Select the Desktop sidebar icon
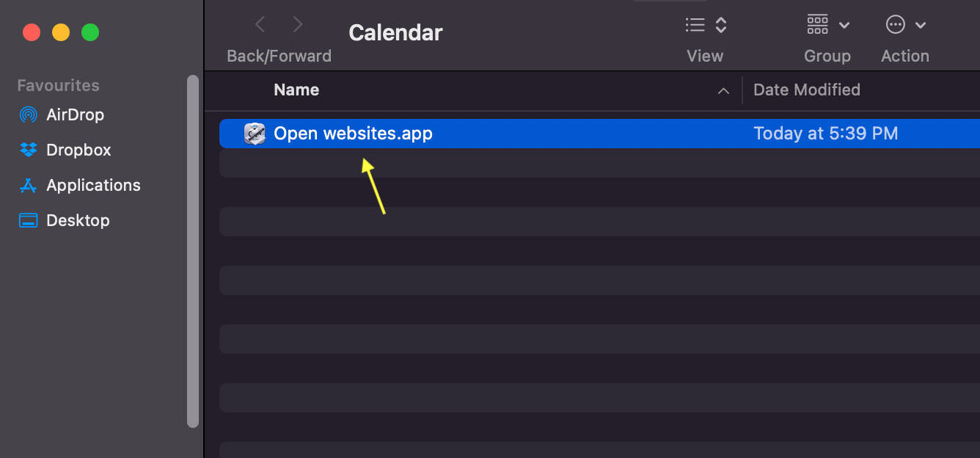Image resolution: width=980 pixels, height=458 pixels. pos(28,220)
